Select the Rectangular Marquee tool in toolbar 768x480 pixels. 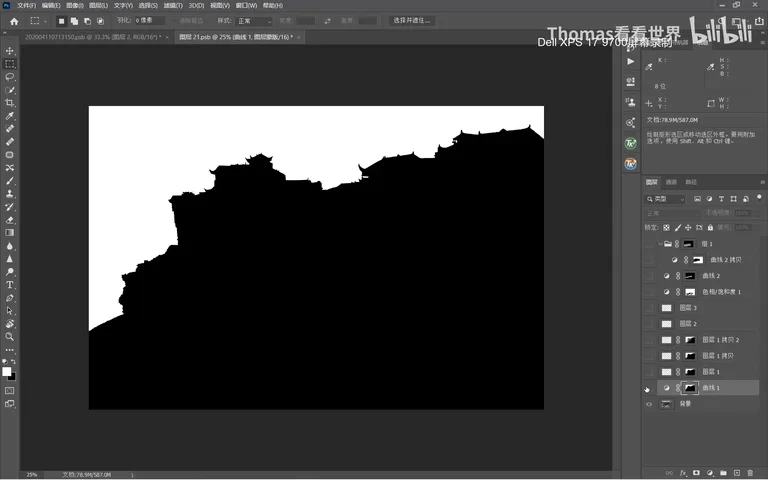point(9,64)
